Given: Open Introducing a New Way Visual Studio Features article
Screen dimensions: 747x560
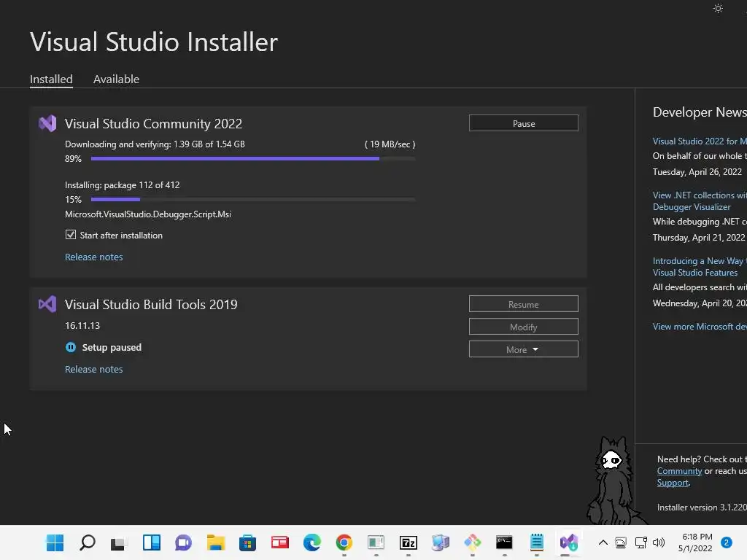Looking at the screenshot, I should pyautogui.click(x=700, y=267).
